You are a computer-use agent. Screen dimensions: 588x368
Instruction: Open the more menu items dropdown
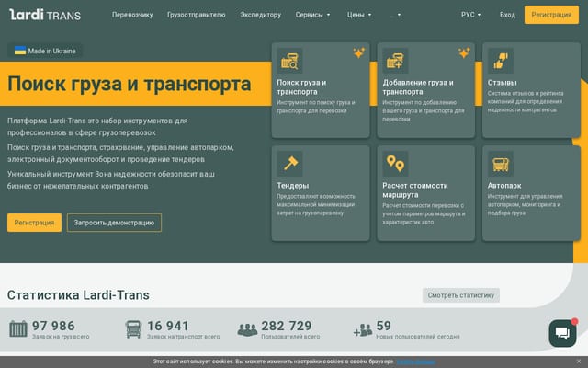tap(395, 15)
